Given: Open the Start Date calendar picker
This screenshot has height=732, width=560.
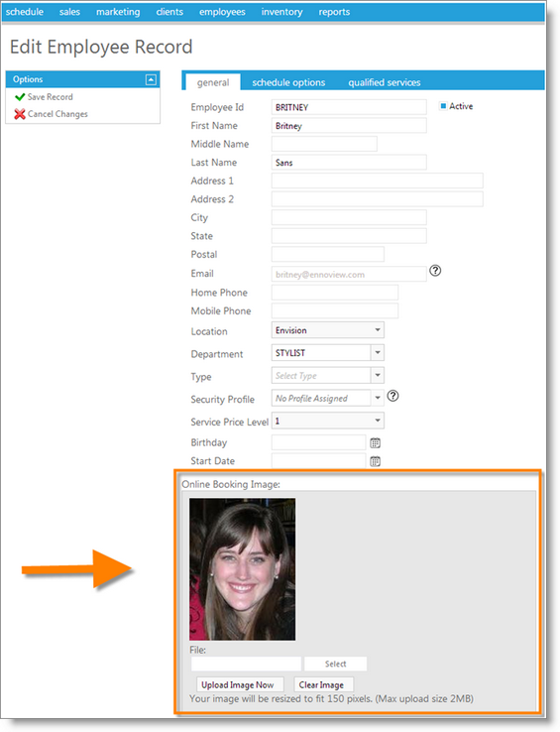Looking at the screenshot, I should [375, 461].
